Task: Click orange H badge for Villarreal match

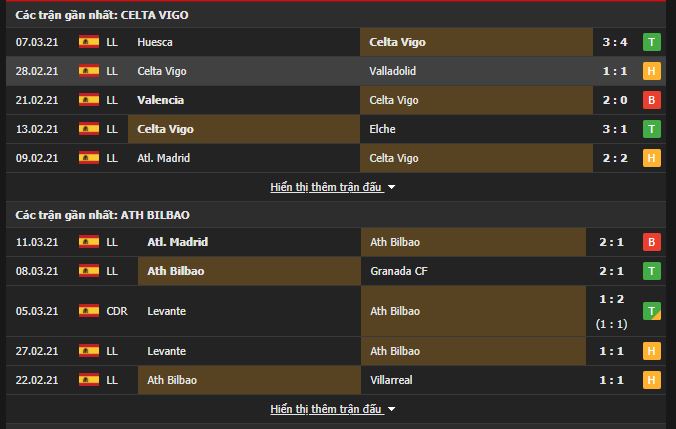Action: 651,380
